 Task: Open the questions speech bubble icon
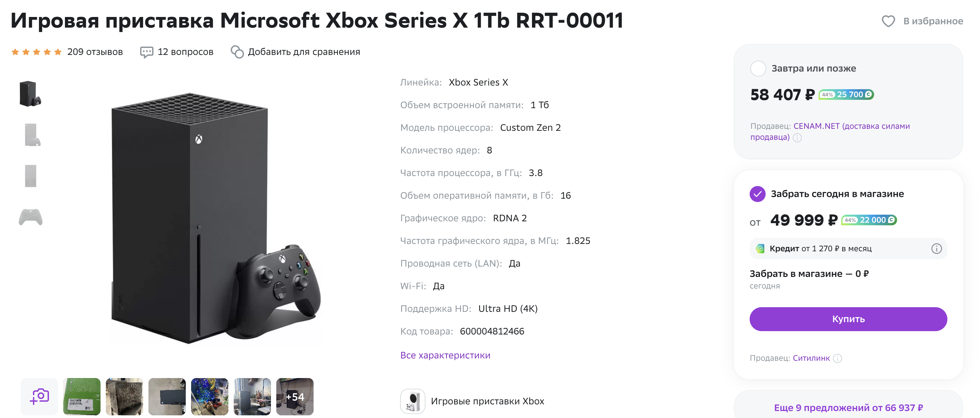(x=146, y=52)
